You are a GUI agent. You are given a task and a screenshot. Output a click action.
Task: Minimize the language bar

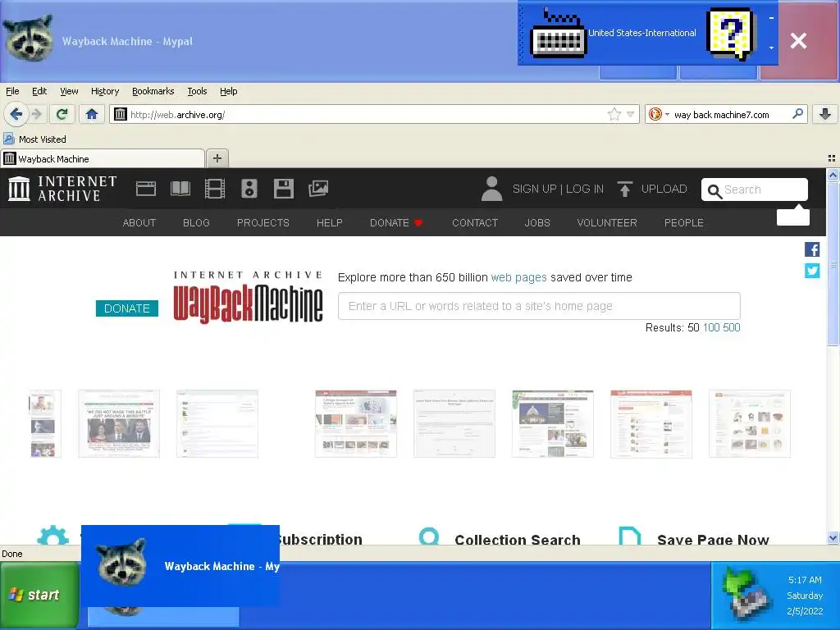click(x=771, y=18)
